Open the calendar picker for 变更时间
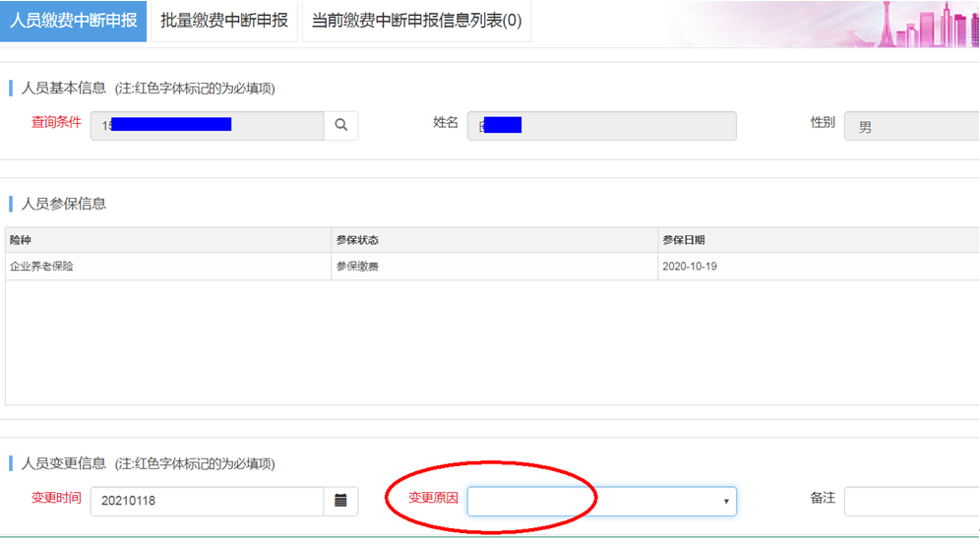 340,501
